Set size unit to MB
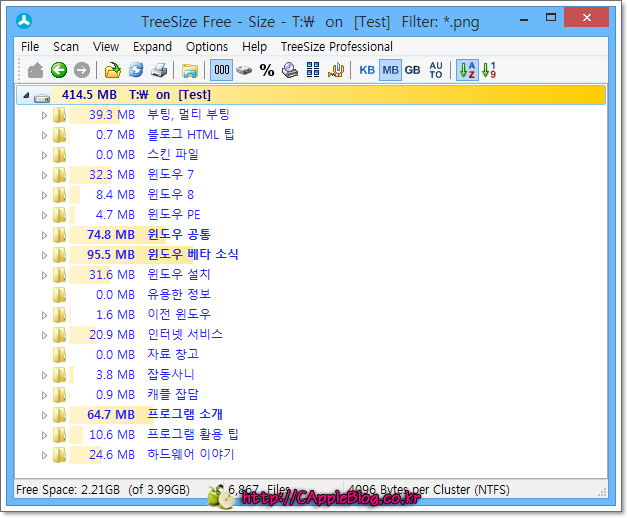The image size is (628, 518). pyautogui.click(x=390, y=70)
